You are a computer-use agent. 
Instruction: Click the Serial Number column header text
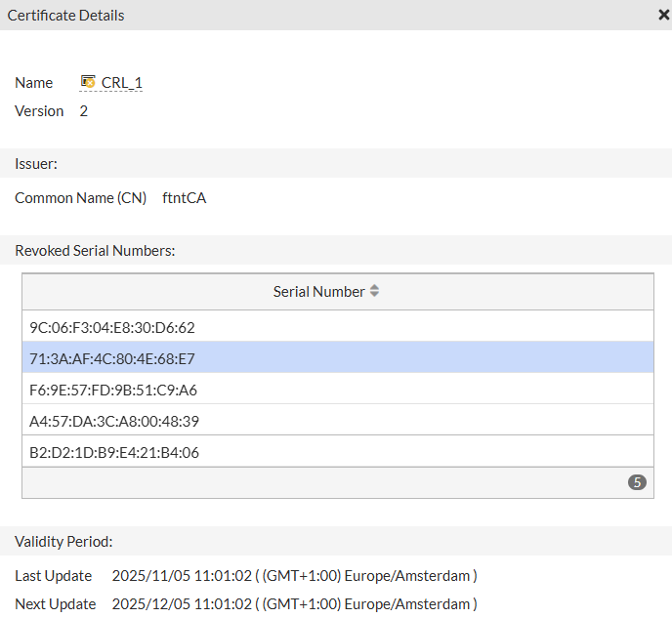pos(318,291)
